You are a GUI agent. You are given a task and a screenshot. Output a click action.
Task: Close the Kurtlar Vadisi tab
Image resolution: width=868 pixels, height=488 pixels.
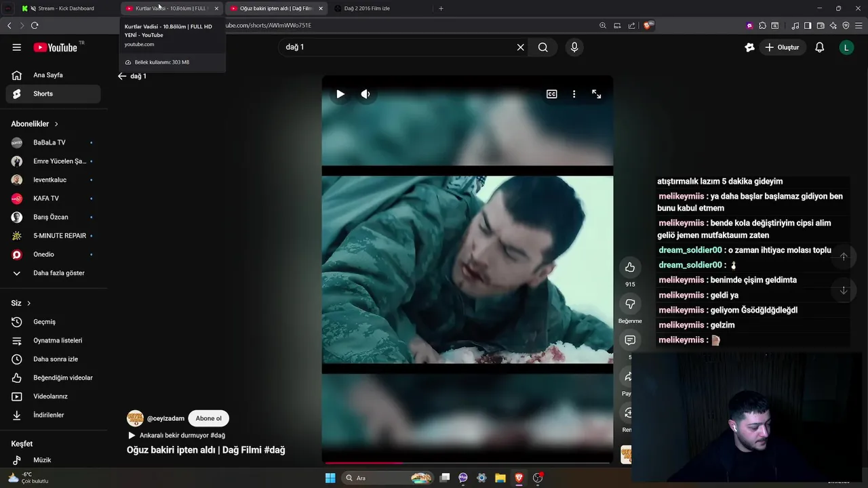[x=216, y=8]
